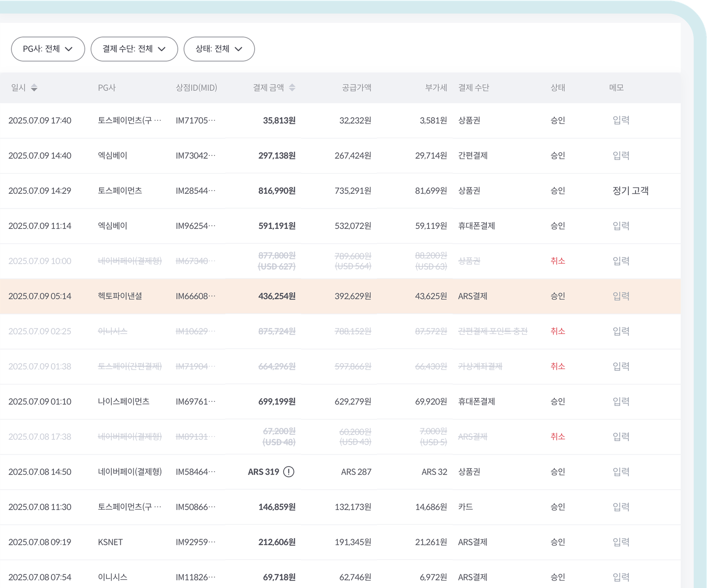The height and width of the screenshot is (588, 707).
Task: Click 입력 memo for the cancelled 875,724원 row
Action: 621,331
